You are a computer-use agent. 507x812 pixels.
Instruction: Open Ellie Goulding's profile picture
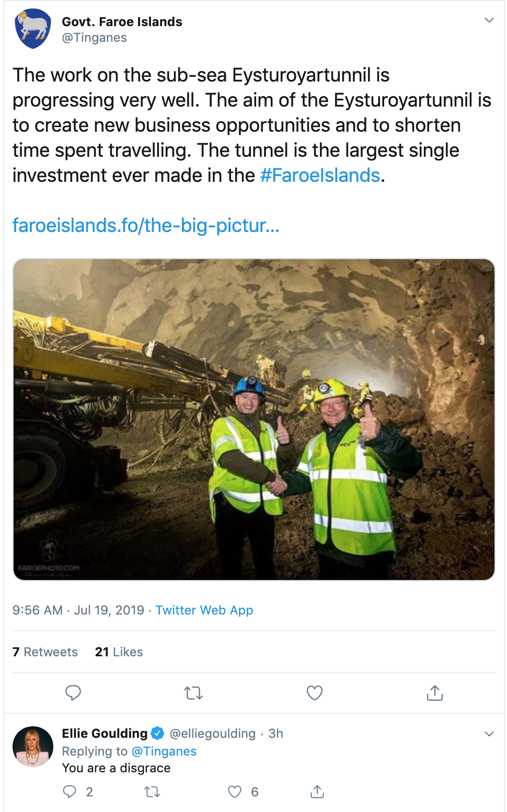33,747
